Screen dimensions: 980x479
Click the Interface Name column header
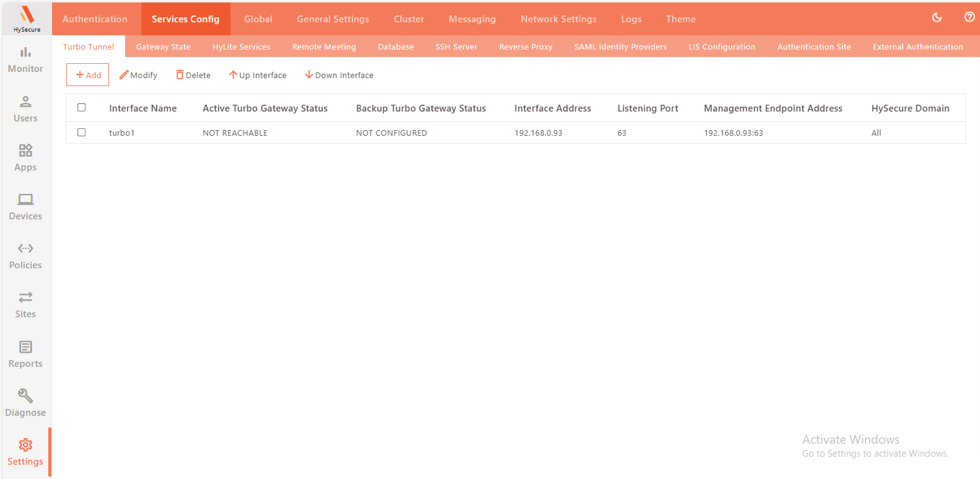[142, 108]
